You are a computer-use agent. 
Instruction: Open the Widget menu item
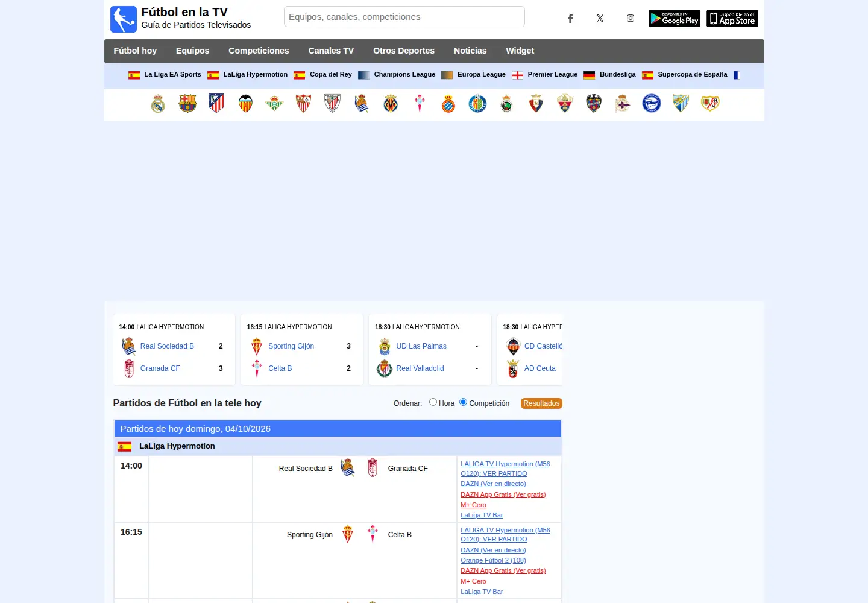[520, 51]
